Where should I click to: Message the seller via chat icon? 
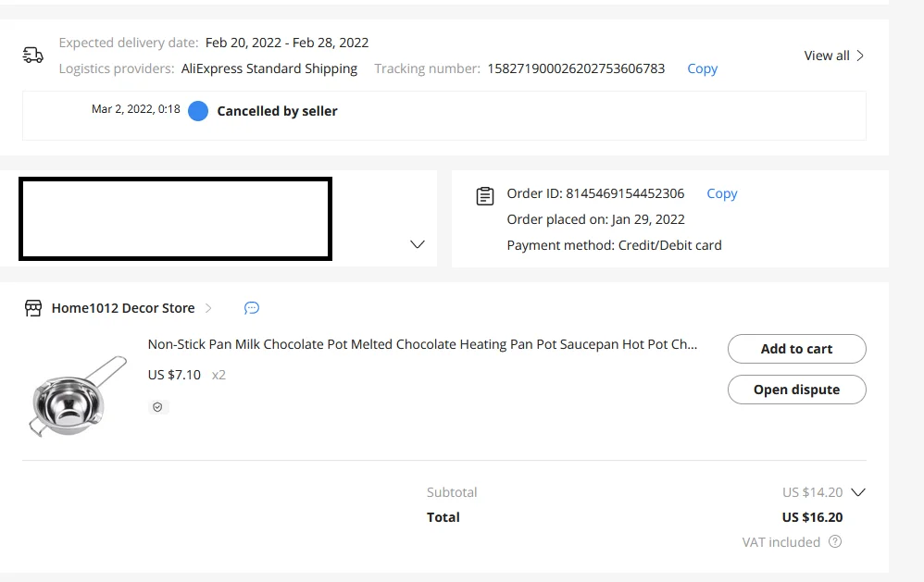click(252, 308)
